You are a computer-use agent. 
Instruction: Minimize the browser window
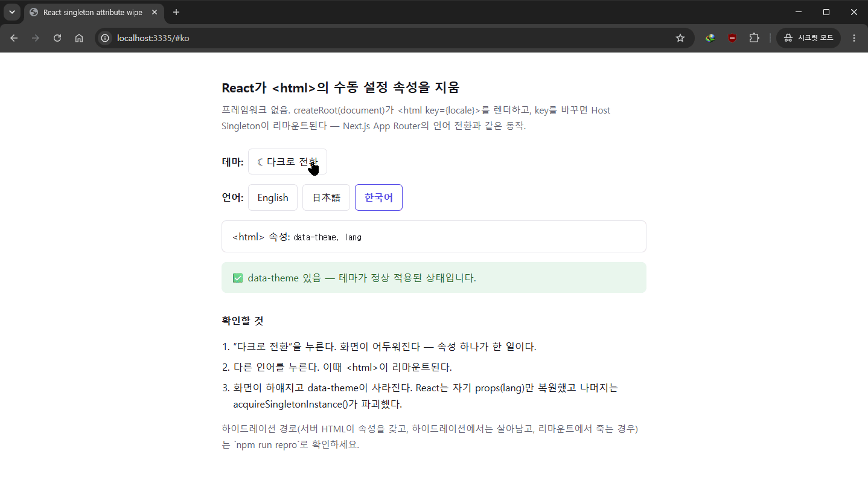tap(799, 12)
